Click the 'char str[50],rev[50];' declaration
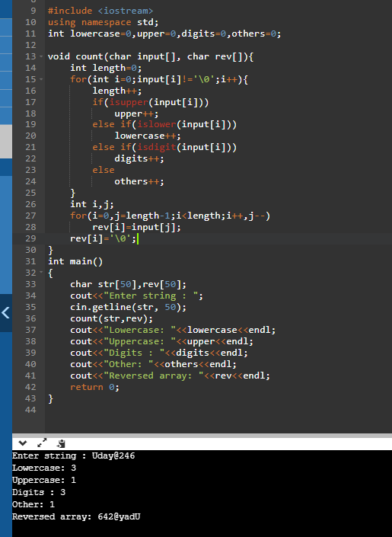The width and height of the screenshot is (392, 537). [x=128, y=284]
